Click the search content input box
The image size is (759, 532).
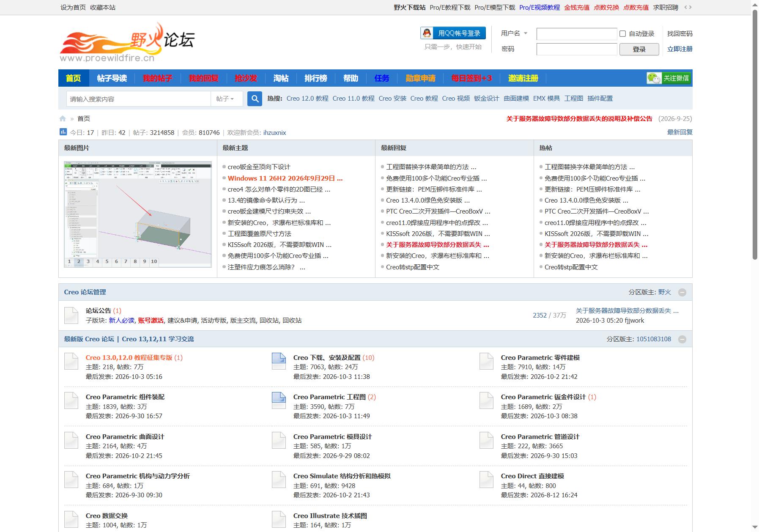coord(139,99)
